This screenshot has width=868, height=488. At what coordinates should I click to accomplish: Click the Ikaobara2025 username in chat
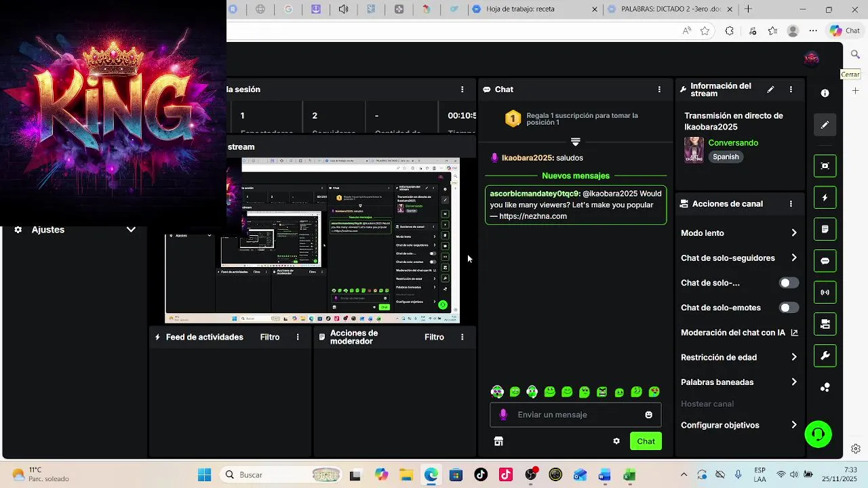(527, 158)
